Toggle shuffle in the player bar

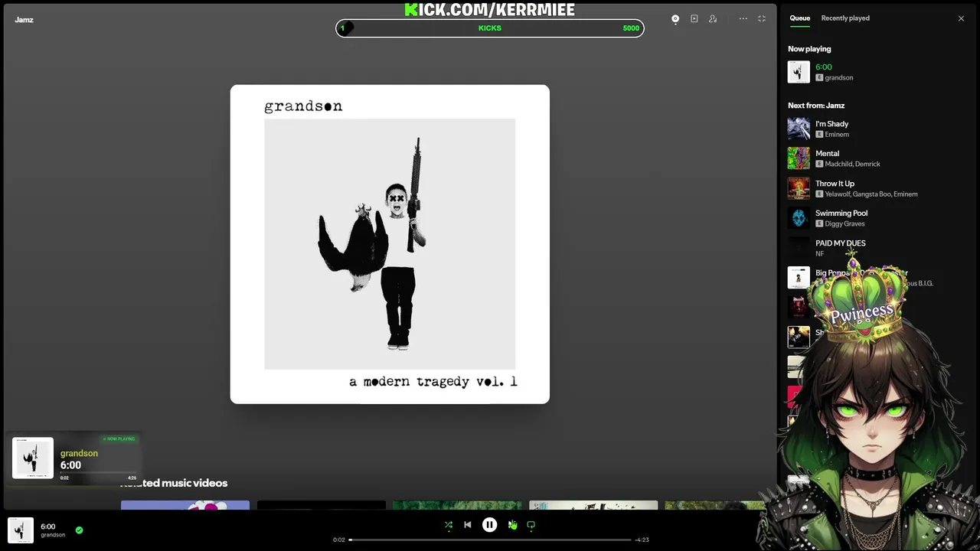(x=449, y=525)
